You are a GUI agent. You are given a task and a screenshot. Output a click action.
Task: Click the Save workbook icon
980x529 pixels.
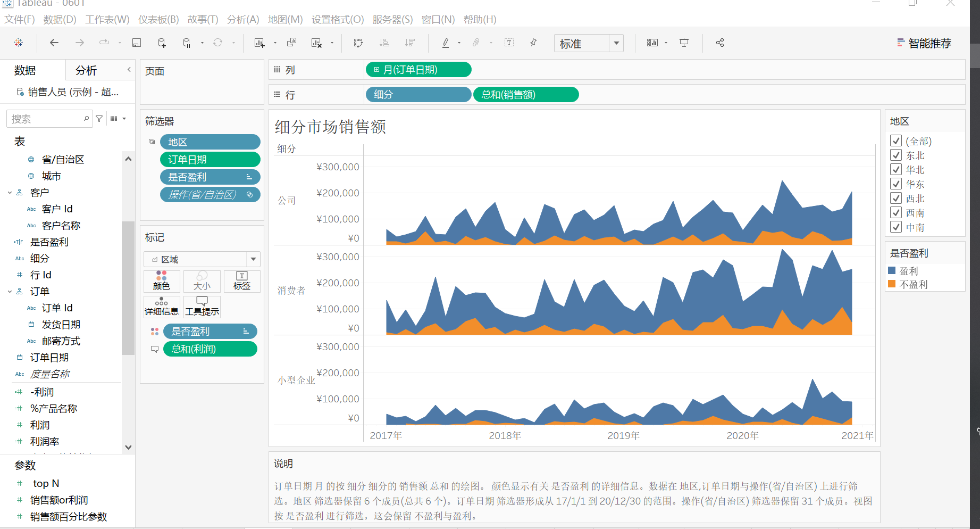[137, 43]
